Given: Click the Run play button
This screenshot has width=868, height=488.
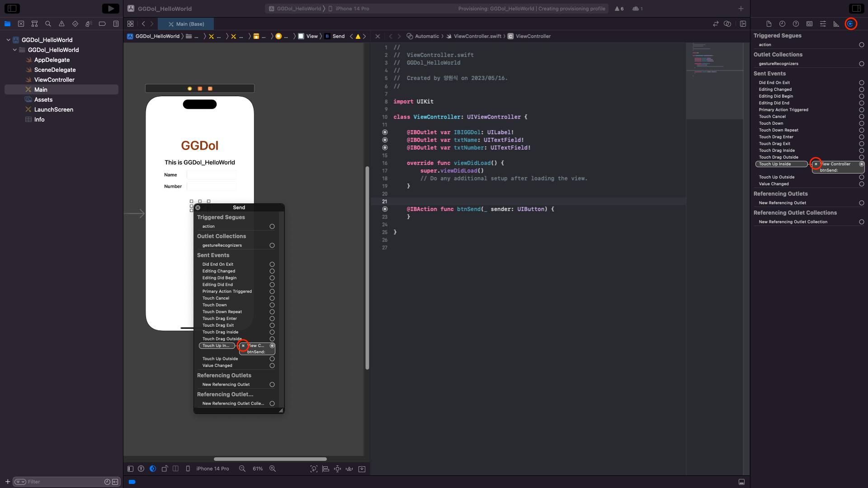Looking at the screenshot, I should point(110,8).
